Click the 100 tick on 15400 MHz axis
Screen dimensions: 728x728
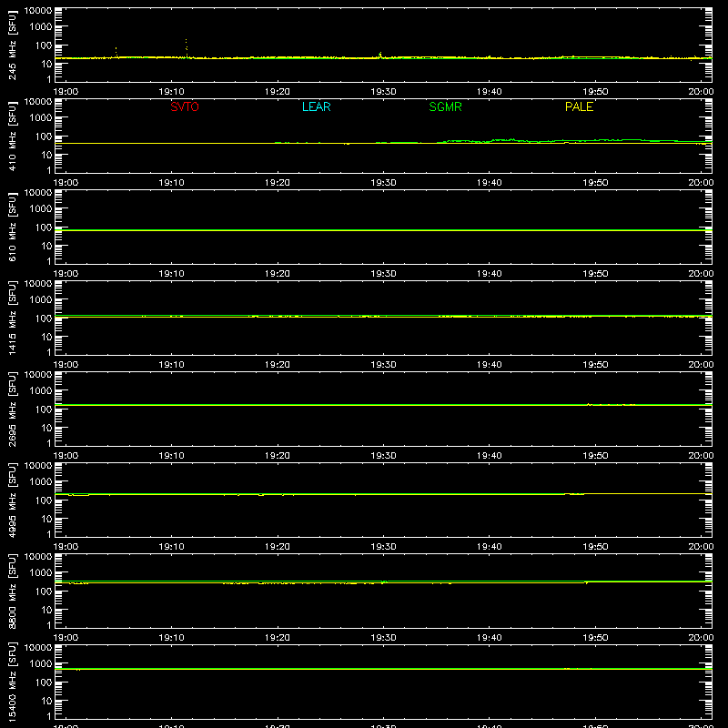point(44,682)
